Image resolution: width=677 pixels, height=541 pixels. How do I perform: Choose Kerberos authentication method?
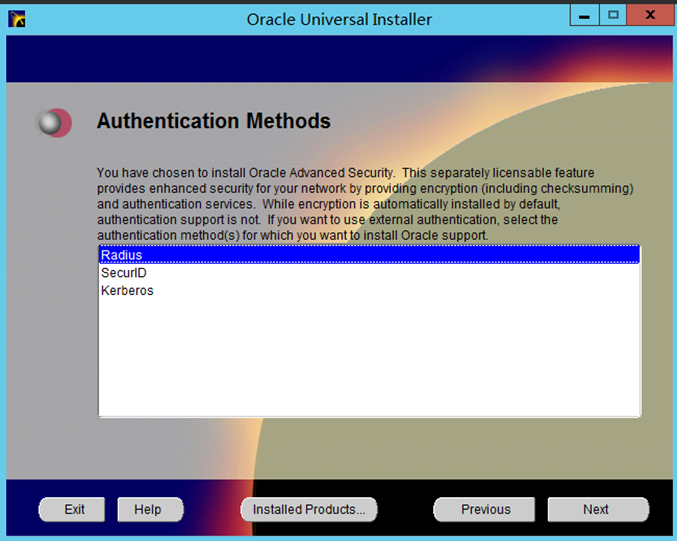(x=369, y=291)
